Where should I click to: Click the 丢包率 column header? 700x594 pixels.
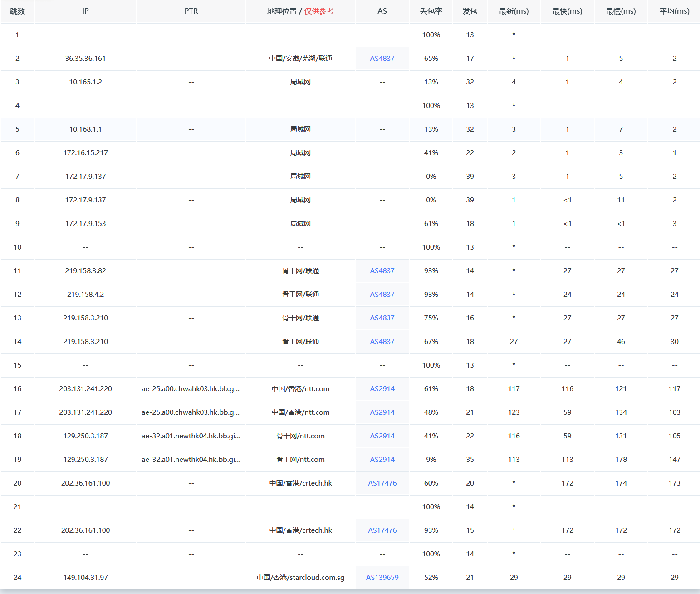431,11
